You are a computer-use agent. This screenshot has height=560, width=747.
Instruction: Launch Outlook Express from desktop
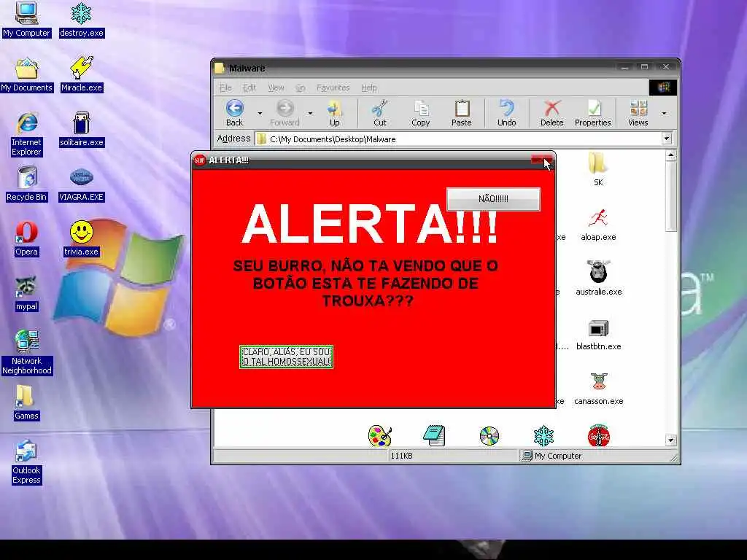(27, 462)
